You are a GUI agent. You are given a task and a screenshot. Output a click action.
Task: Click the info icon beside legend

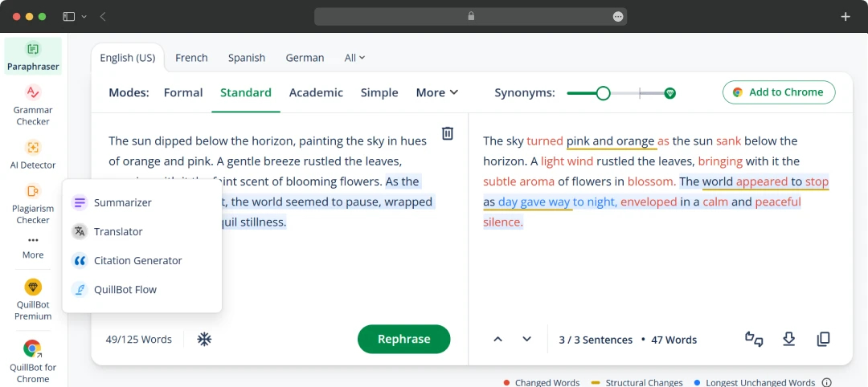pos(826,382)
